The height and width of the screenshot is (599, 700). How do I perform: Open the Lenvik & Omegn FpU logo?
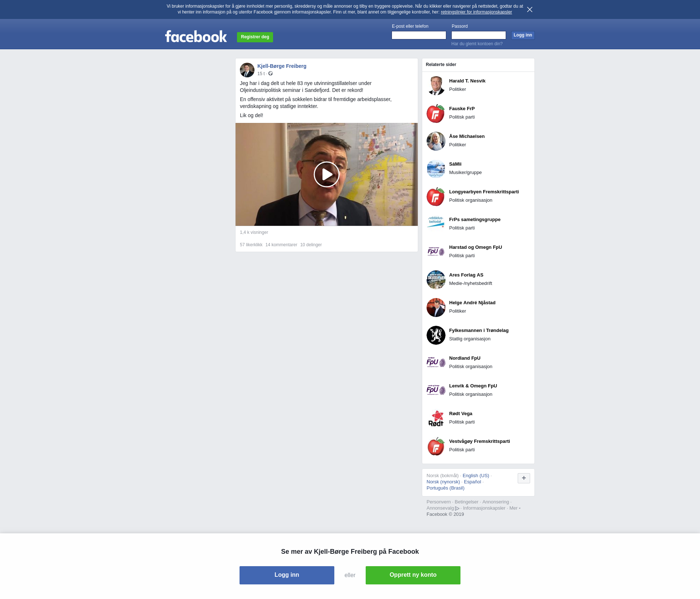click(436, 391)
